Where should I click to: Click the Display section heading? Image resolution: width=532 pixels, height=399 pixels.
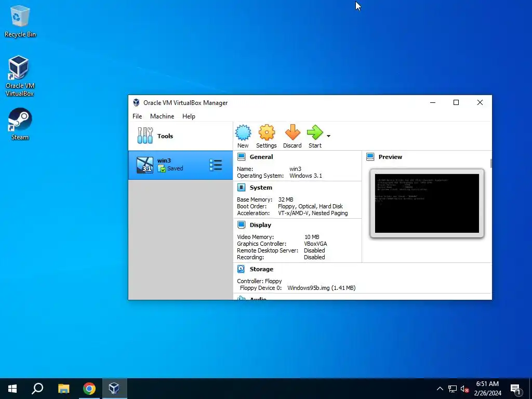tap(260, 224)
